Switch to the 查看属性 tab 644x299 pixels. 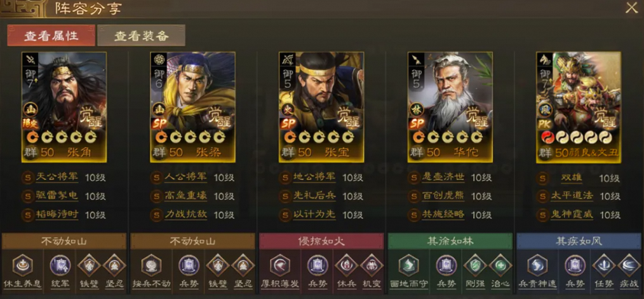(51, 36)
